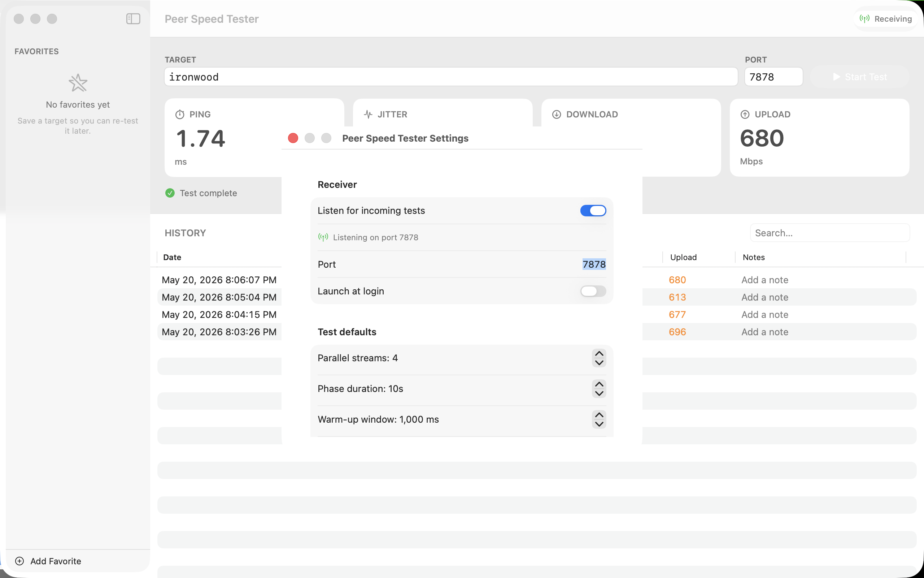The height and width of the screenshot is (578, 924).
Task: Click the Listening on port 7878 status text
Action: [x=375, y=237]
